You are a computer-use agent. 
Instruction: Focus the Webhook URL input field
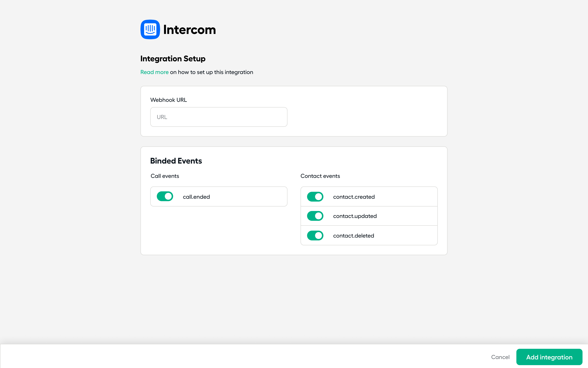[219, 117]
